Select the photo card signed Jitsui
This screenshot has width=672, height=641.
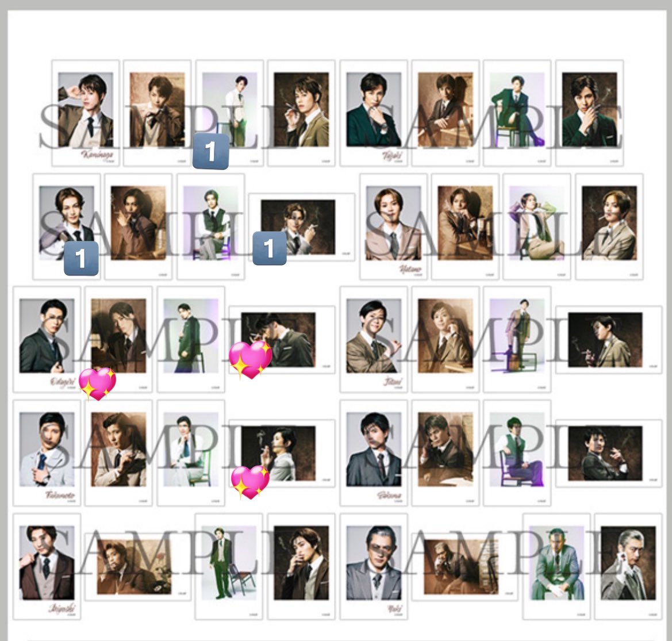point(374,339)
